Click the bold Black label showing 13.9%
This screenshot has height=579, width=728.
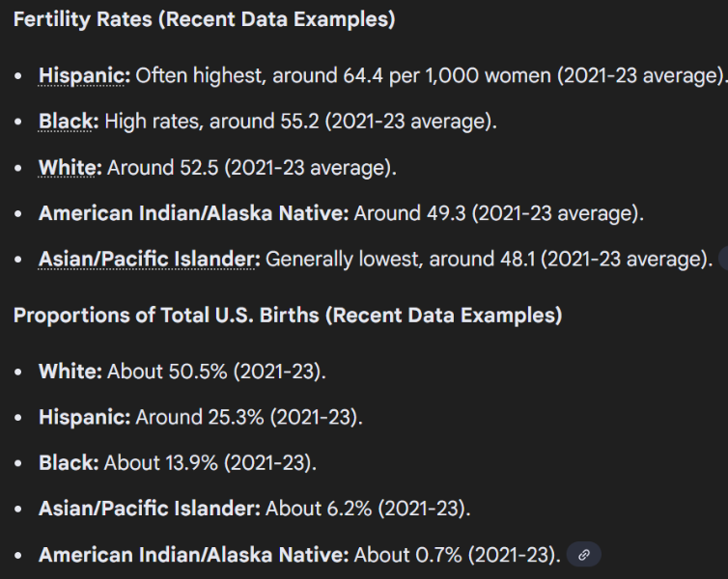click(68, 462)
